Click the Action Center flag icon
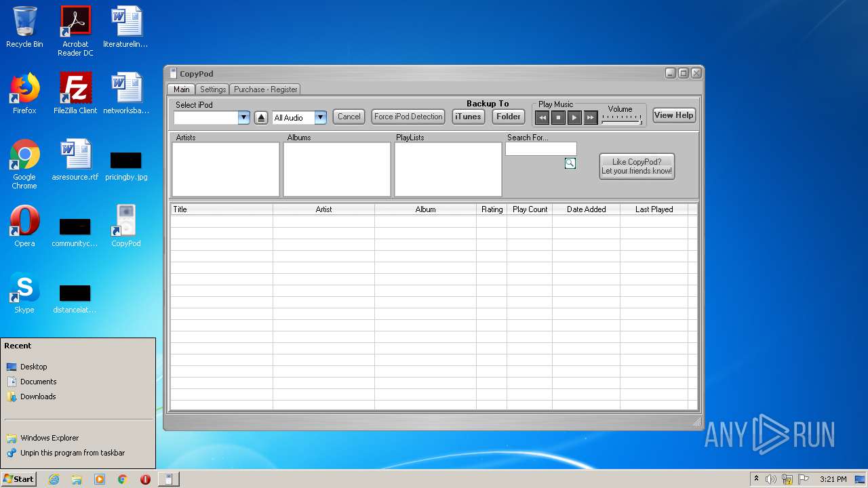Viewport: 868px width, 488px height. click(803, 479)
